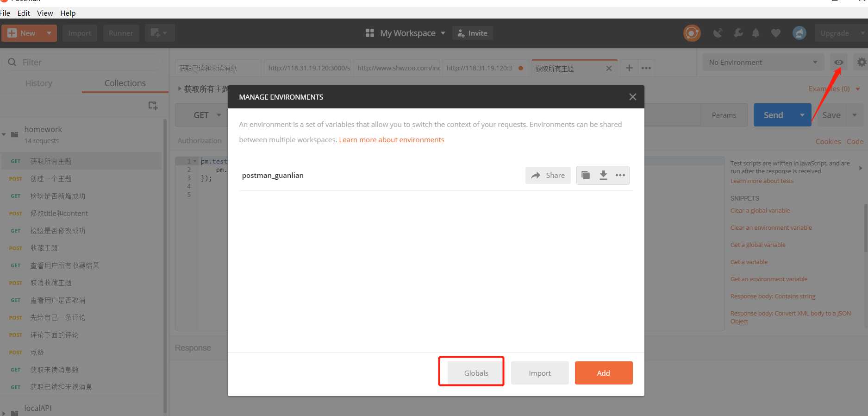868x416 pixels.
Task: Add a new request tab with plus icon
Action: click(629, 68)
